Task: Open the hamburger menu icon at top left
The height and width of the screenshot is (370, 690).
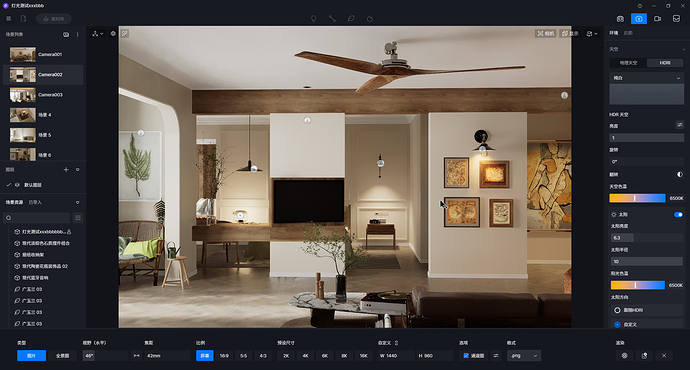Action: point(9,18)
